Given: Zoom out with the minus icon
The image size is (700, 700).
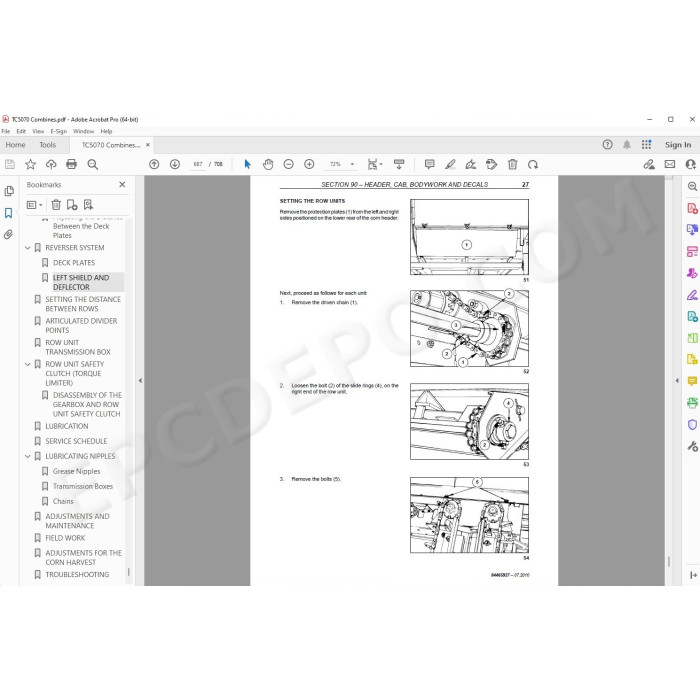Looking at the screenshot, I should [x=289, y=164].
